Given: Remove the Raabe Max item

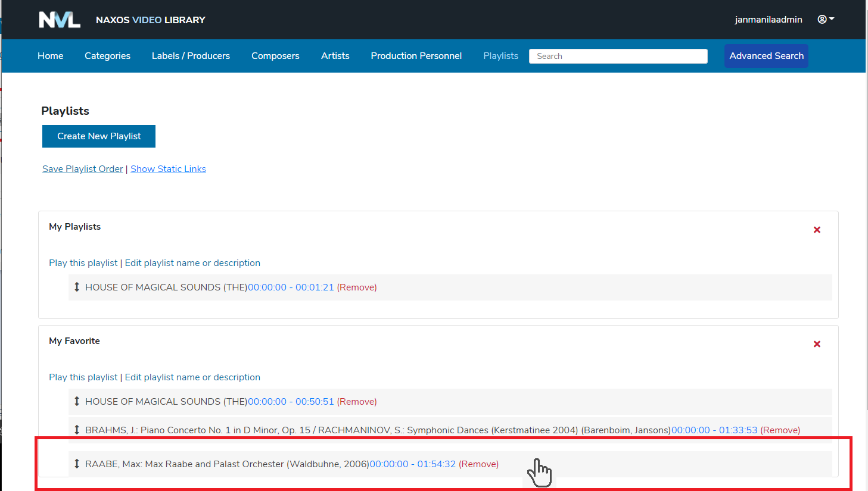Looking at the screenshot, I should click(x=478, y=464).
